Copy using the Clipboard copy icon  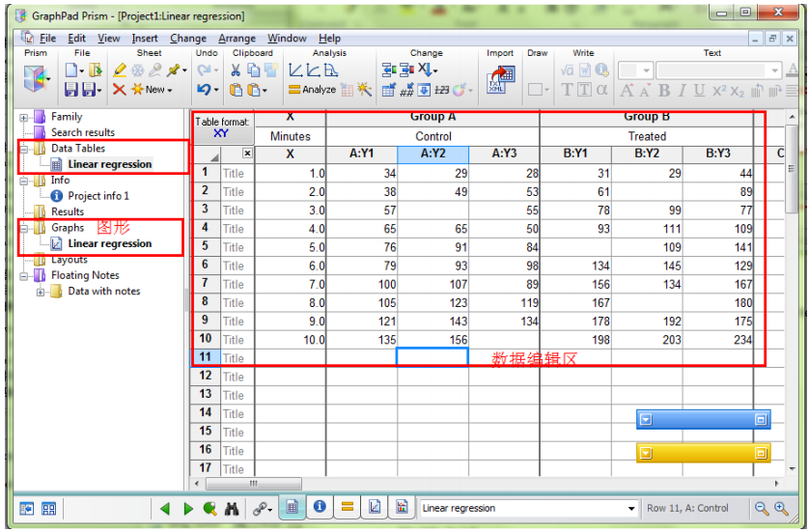tap(253, 70)
